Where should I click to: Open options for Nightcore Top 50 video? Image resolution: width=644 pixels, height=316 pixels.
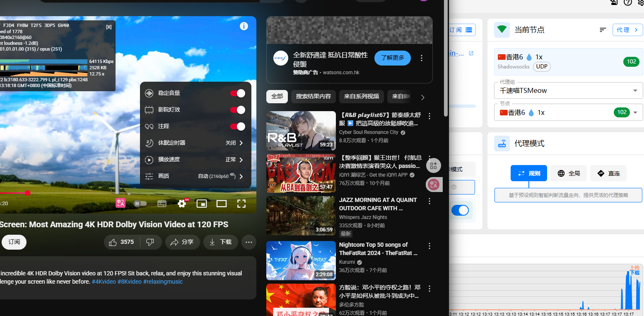click(429, 246)
